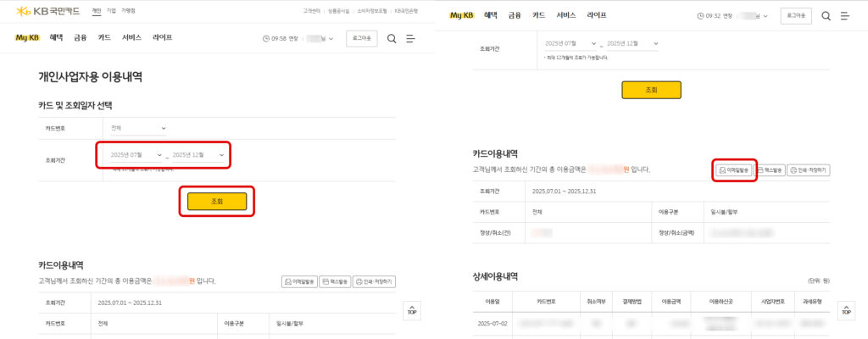
Task: Open end month 2025년 12월 dropdown, right screenshot
Action: pyautogui.click(x=632, y=43)
